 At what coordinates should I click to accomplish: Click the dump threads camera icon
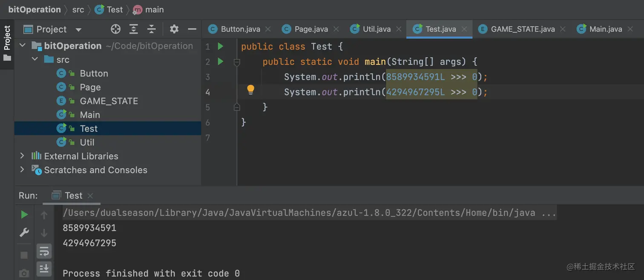(x=24, y=273)
